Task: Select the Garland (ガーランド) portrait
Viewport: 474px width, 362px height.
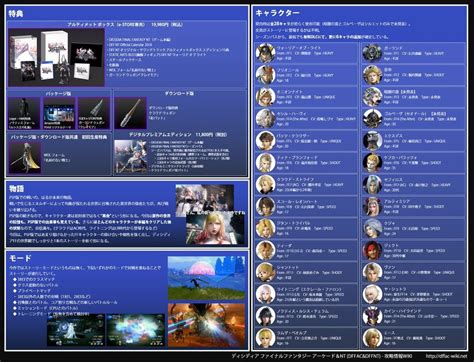Action: click(x=372, y=53)
